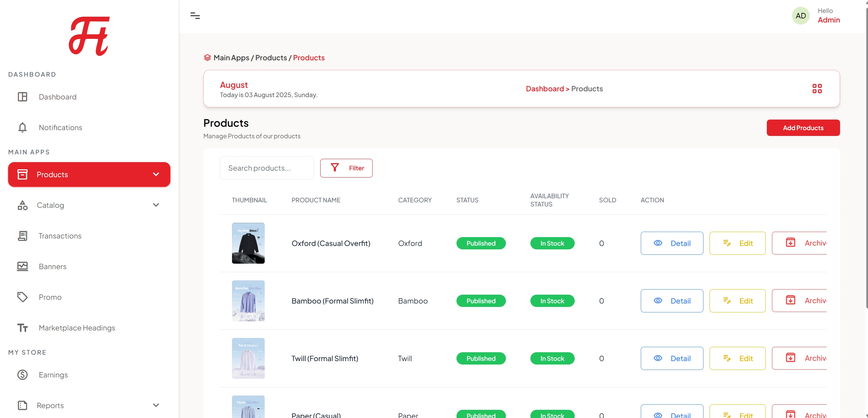Open the Dashboard menu item
Viewport: 868px width, 418px height.
pos(57,97)
